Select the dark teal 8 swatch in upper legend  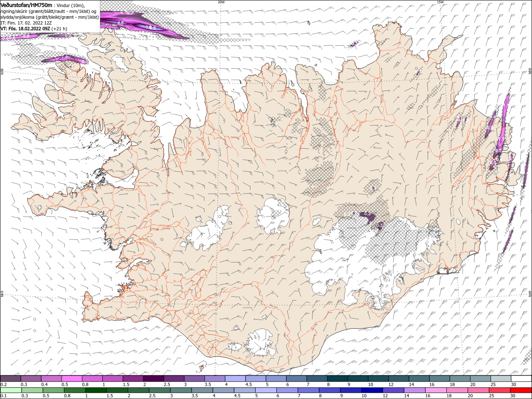click(x=337, y=379)
